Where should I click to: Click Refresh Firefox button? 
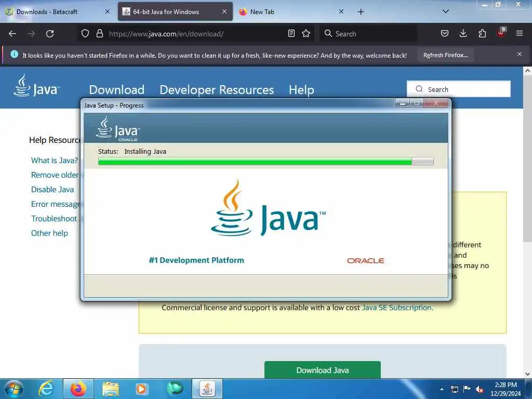click(445, 55)
